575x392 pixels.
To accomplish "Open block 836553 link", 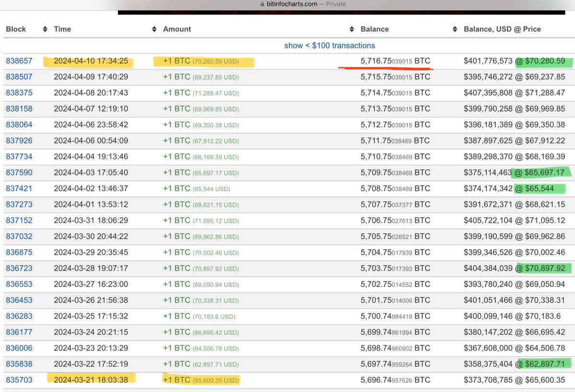I will pyautogui.click(x=19, y=284).
